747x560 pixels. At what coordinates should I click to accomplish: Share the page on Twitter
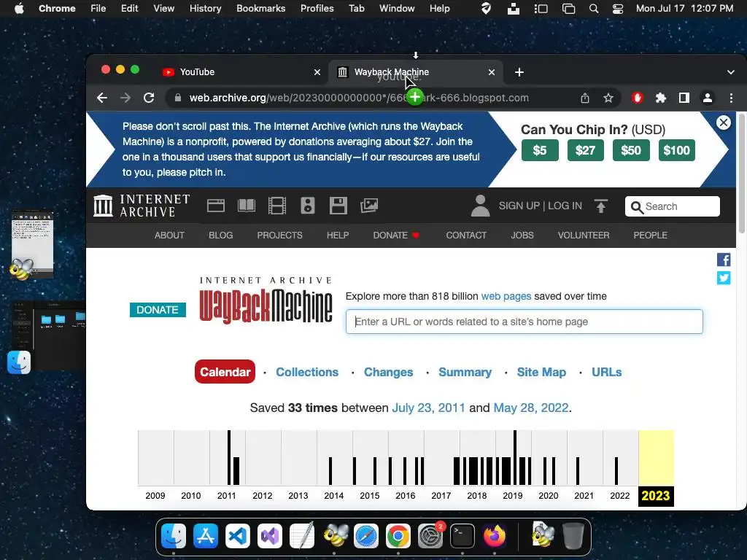tap(724, 278)
